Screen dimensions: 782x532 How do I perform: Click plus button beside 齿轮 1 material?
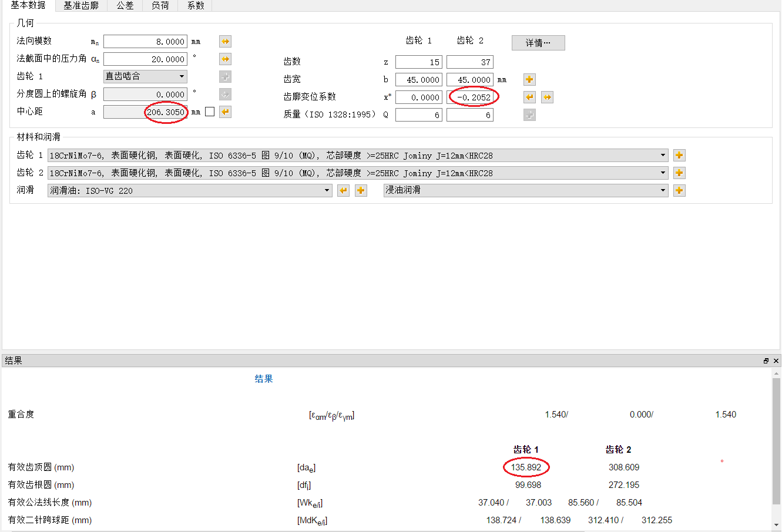[679, 156]
